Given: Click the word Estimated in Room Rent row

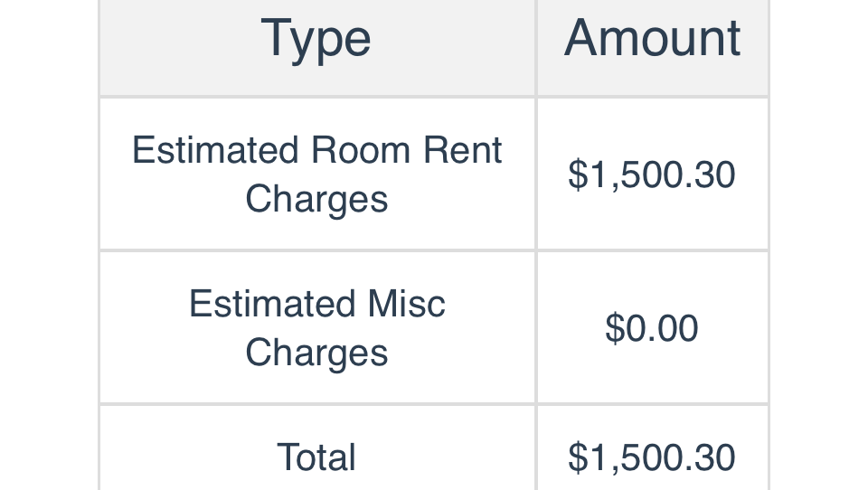Looking at the screenshot, I should coord(215,150).
